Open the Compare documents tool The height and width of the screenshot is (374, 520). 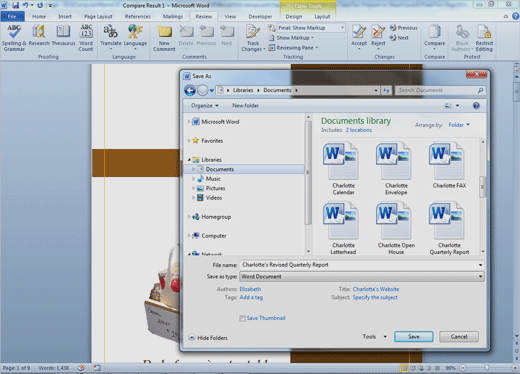click(434, 37)
